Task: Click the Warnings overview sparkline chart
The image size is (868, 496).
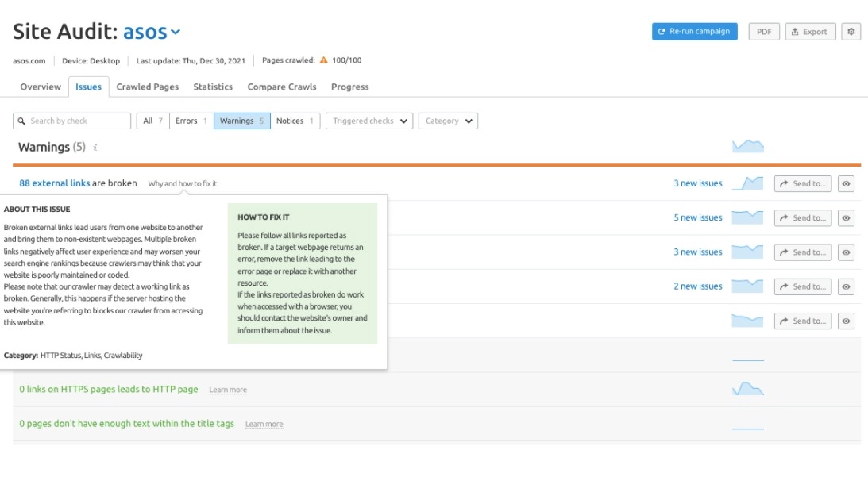Action: pos(746,145)
